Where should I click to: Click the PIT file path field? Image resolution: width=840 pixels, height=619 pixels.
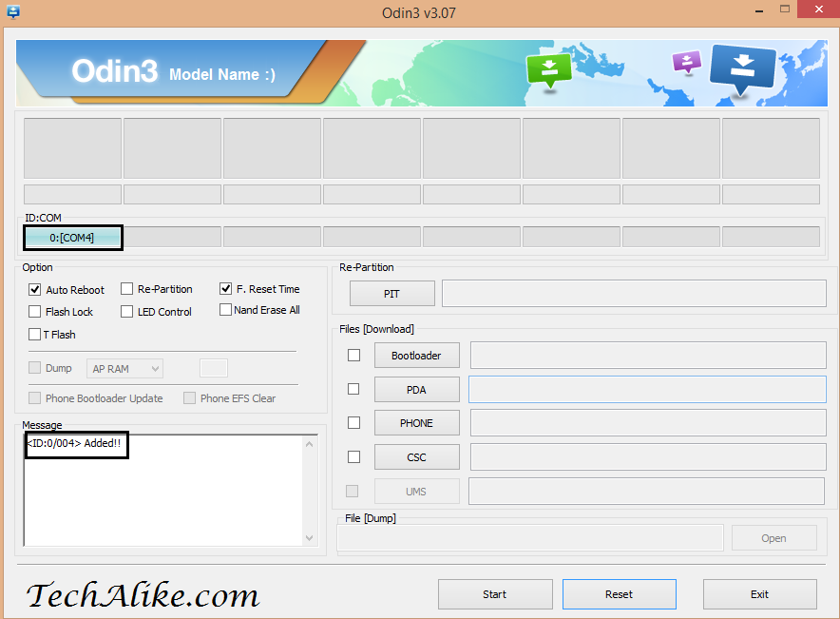[x=634, y=293]
